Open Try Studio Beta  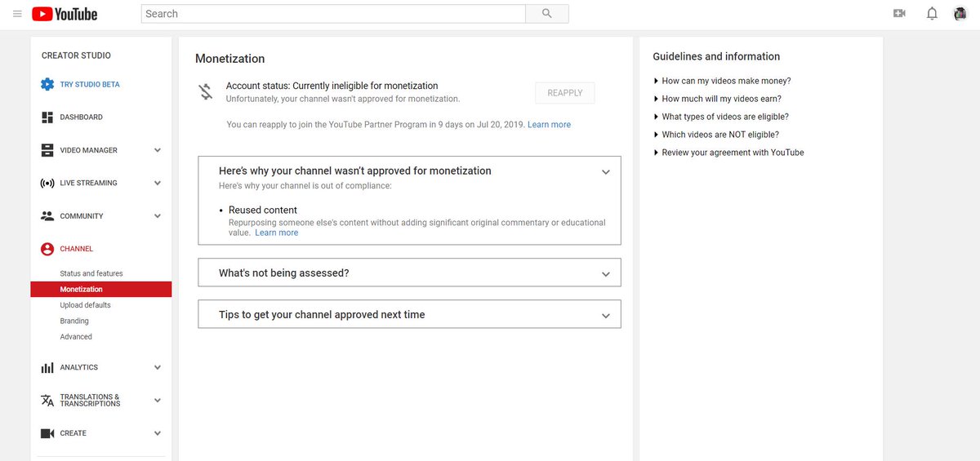click(x=90, y=85)
